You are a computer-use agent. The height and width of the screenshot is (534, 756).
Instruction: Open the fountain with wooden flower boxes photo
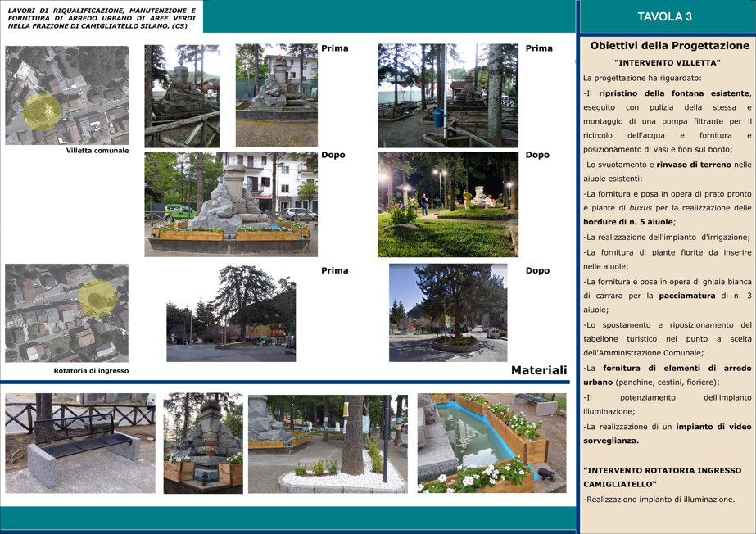pyautogui.click(x=203, y=443)
